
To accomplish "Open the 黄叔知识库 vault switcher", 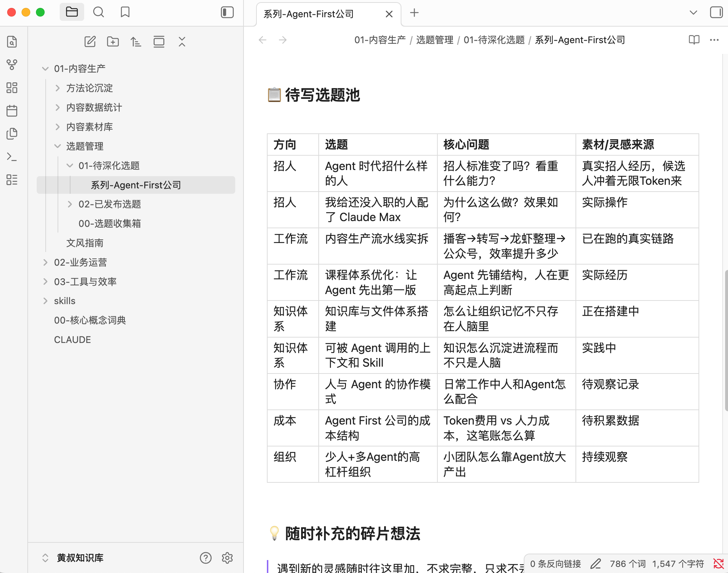I will pos(80,558).
